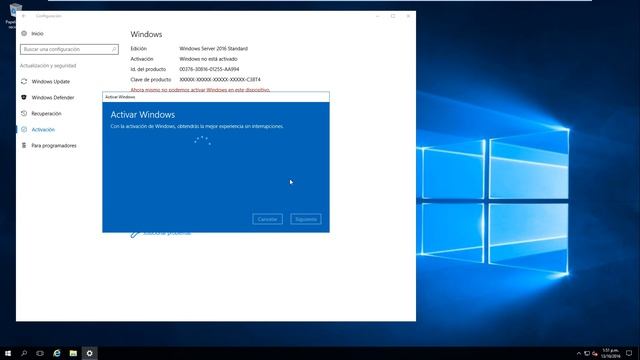This screenshot has width=640, height=360.
Task: Click Siguiente in Activar Windows dialog
Action: click(x=306, y=219)
